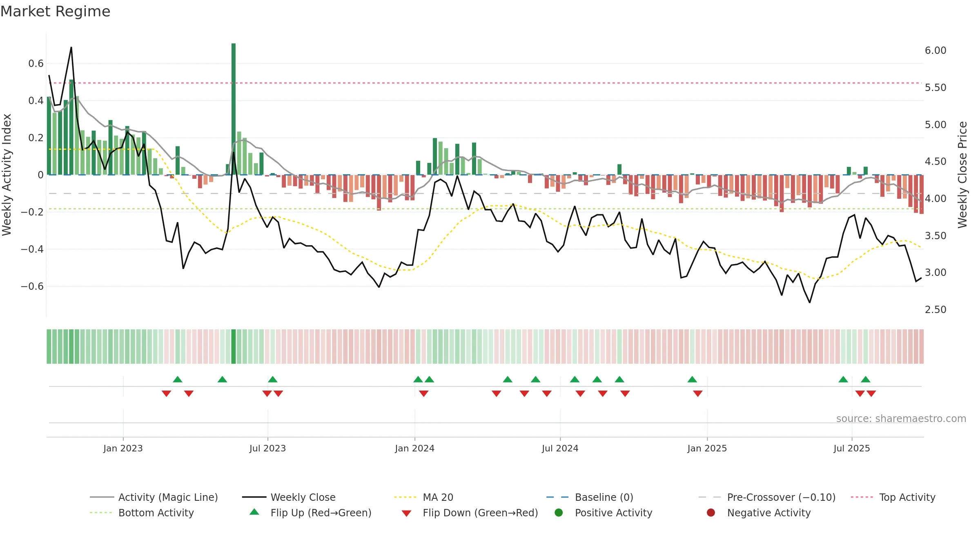The image size is (980, 551).
Task: Toggle Weekly Close legend entry
Action: [289, 497]
